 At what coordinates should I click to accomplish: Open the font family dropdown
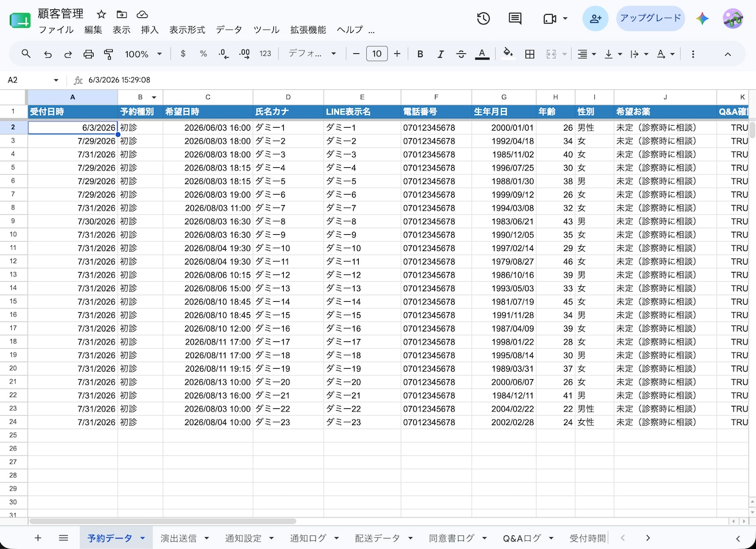pos(312,54)
